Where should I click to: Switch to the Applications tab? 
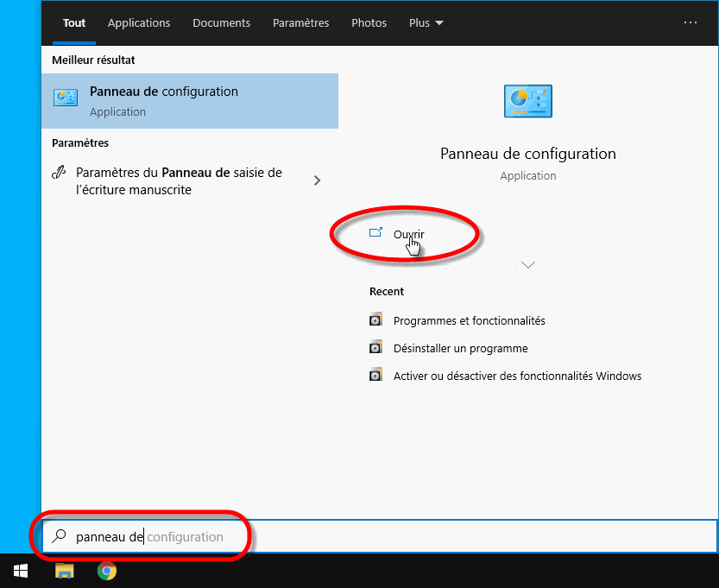pos(139,23)
